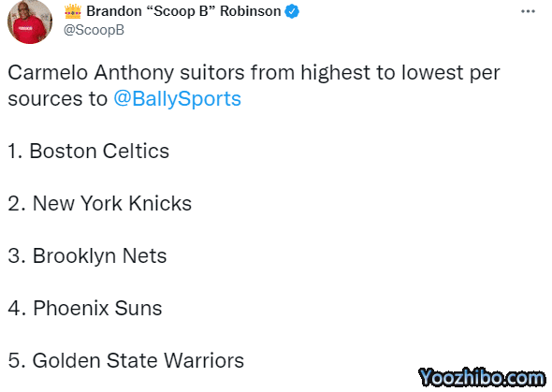Click the word 'suitors' in the tweet
Image resolution: width=552 pixels, height=392 pixels.
pos(212,73)
